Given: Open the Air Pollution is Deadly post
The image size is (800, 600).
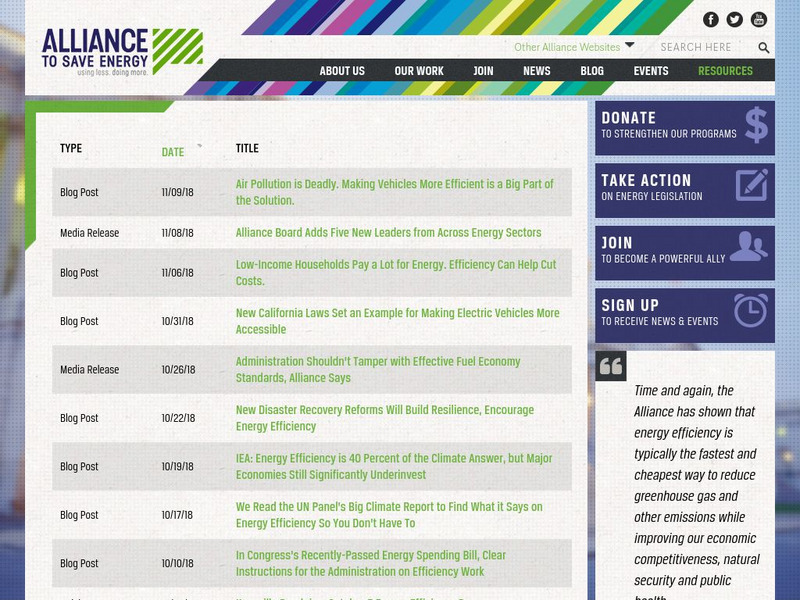Looking at the screenshot, I should (394, 192).
